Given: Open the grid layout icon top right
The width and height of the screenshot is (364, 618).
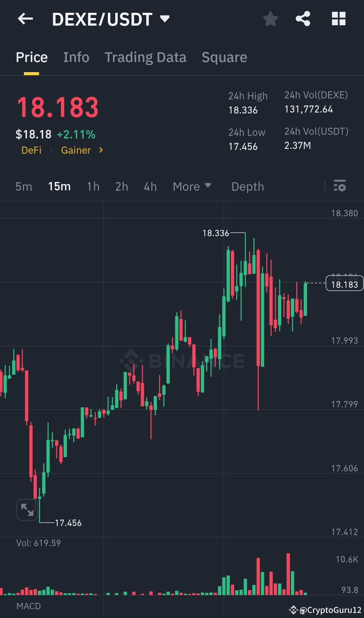Looking at the screenshot, I should [x=338, y=19].
